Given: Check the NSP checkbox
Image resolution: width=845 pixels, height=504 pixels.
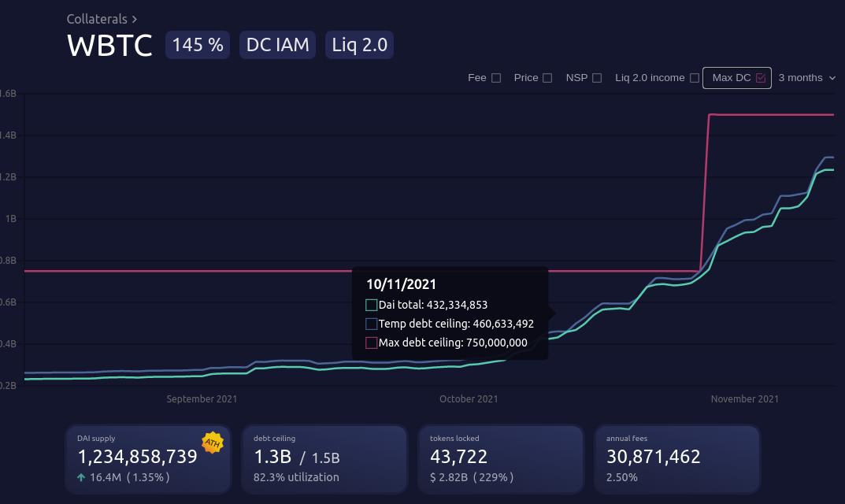Looking at the screenshot, I should tap(597, 78).
